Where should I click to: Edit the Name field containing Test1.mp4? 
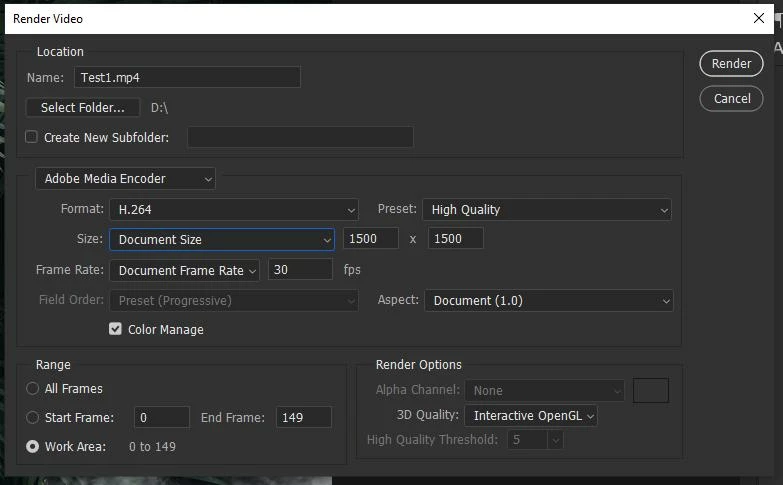(x=187, y=77)
